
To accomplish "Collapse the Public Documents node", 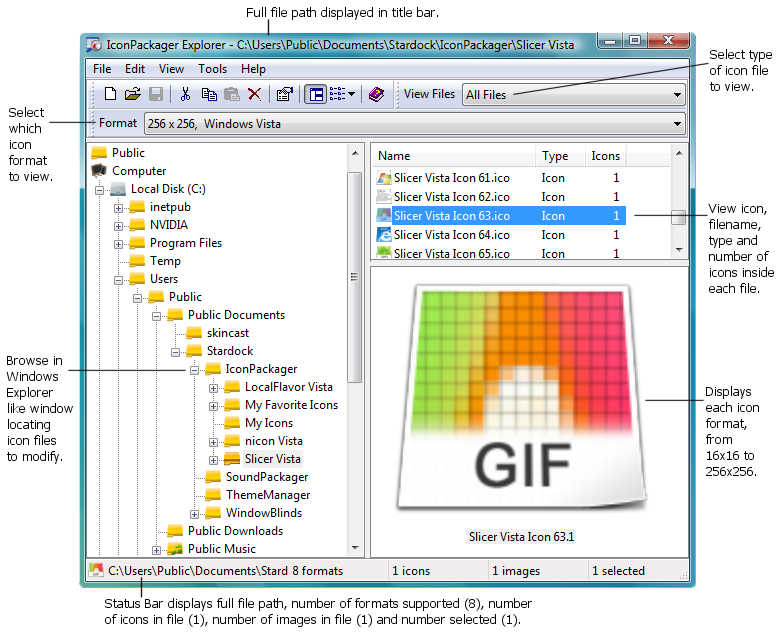I will pos(156,316).
